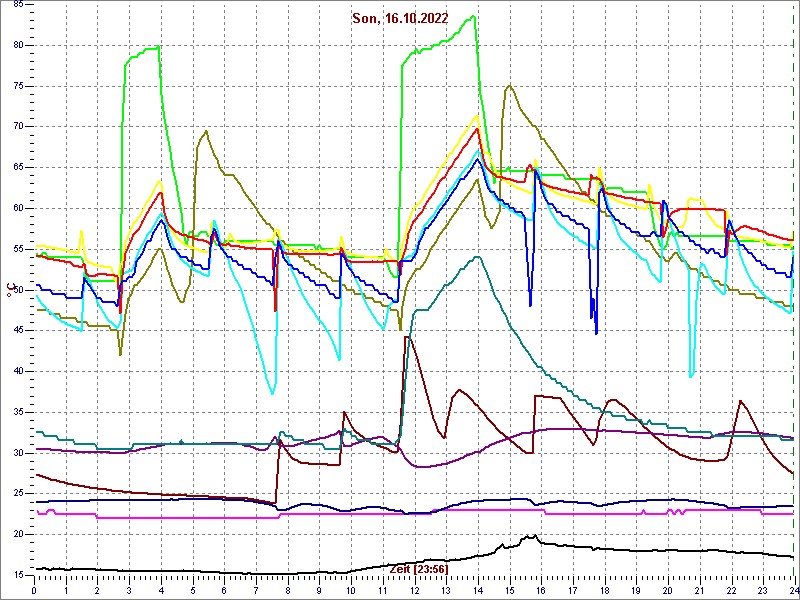Image resolution: width=800 pixels, height=600 pixels.
Task: Click hour 14 on the time axis
Action: click(x=477, y=592)
